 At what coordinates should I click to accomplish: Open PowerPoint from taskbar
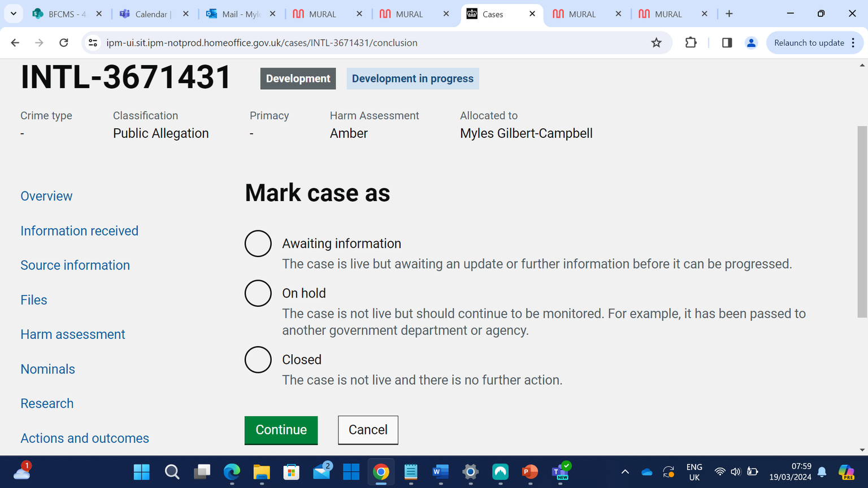click(530, 472)
